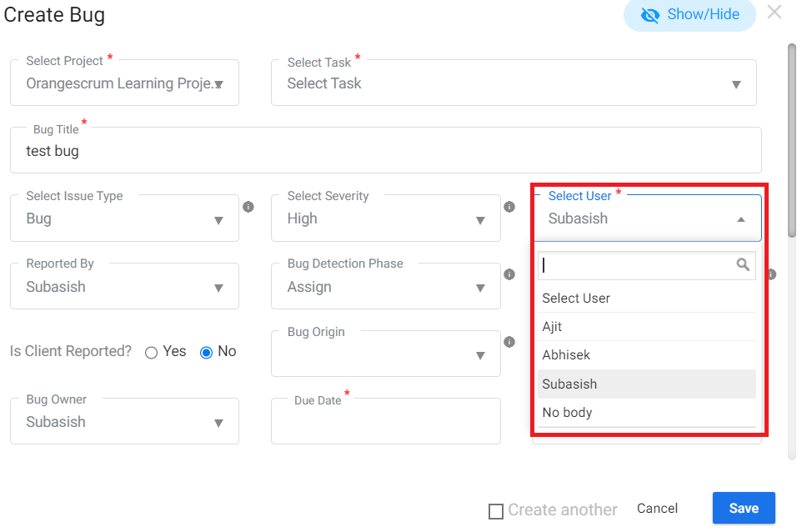This screenshot has height=532, width=802.
Task: Click info icon beside Bug Origin
Action: (509, 342)
